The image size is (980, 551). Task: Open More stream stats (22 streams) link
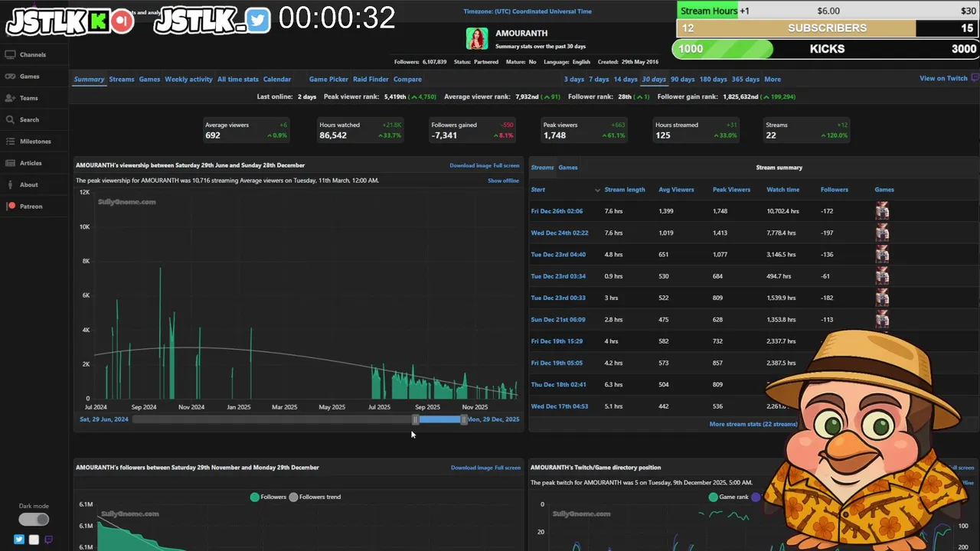click(x=753, y=424)
